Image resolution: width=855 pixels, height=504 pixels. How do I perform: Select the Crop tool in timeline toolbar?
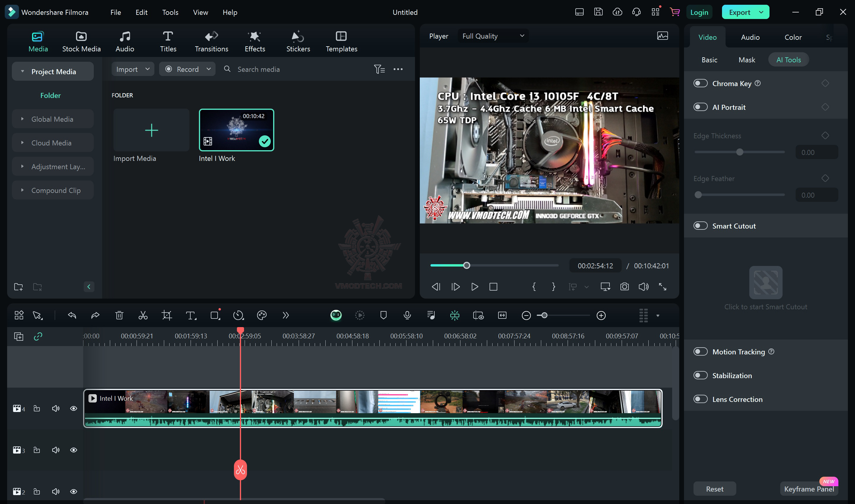(167, 316)
